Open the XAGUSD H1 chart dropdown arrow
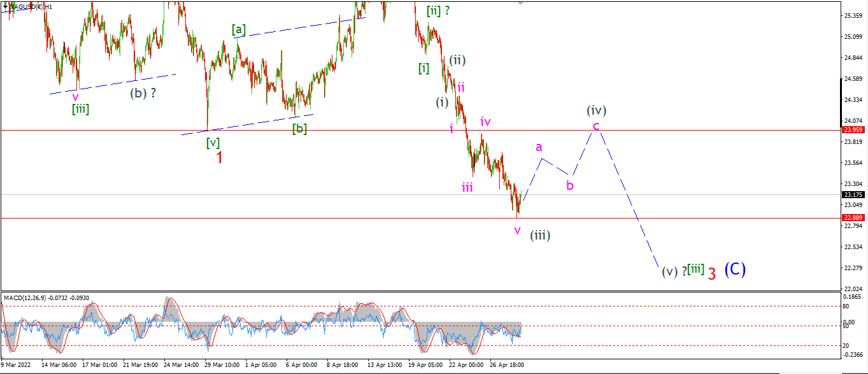 coord(5,6)
